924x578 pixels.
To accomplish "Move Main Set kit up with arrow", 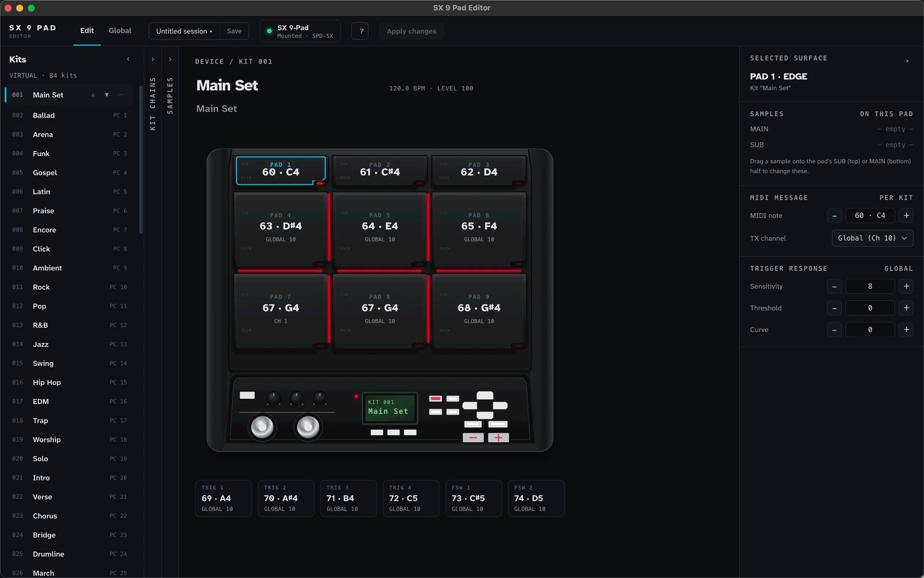I will (93, 95).
